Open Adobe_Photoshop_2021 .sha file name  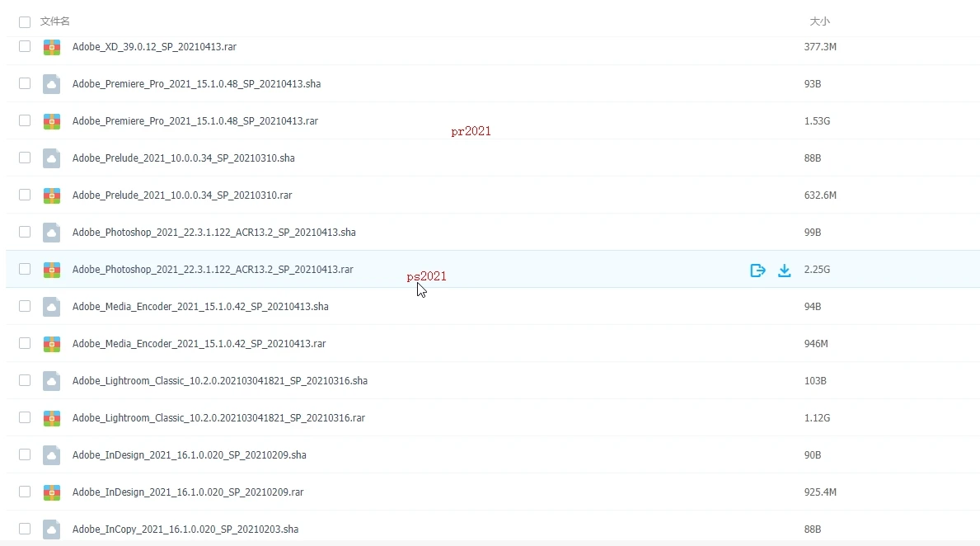tap(213, 233)
